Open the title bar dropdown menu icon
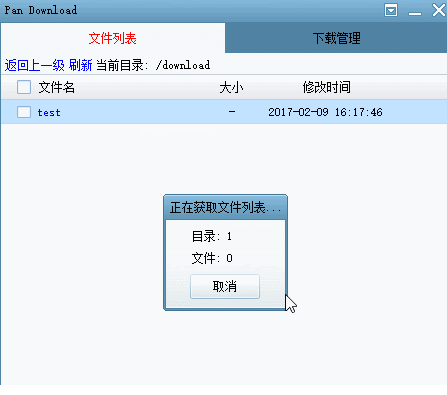This screenshot has width=447, height=395. [391, 10]
